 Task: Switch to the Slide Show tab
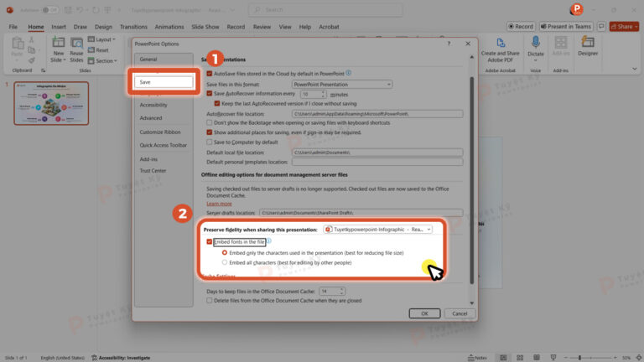pos(205,27)
